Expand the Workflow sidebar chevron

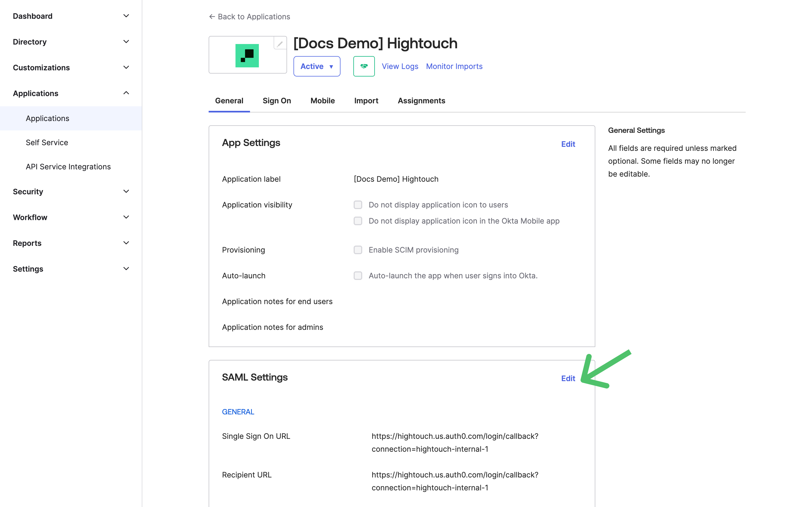pos(126,217)
